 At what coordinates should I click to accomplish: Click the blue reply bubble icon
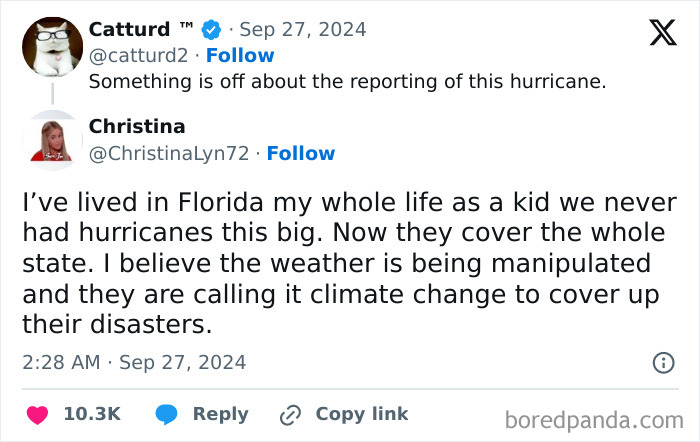pyautogui.click(x=167, y=414)
